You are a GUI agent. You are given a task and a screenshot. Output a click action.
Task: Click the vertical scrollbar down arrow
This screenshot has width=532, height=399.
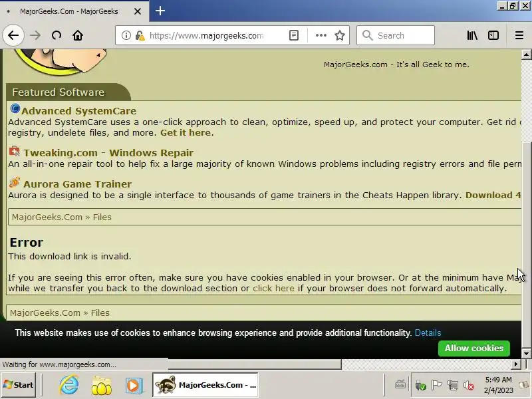tap(526, 354)
